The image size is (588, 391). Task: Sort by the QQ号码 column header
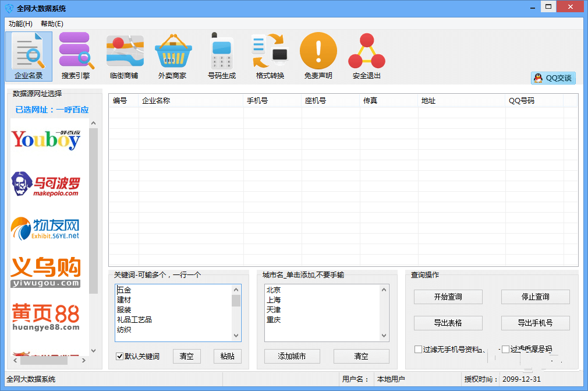point(534,101)
